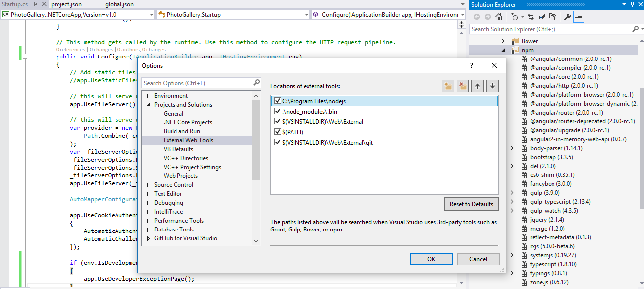Expand the Source Control options node
644x289 pixels.
(148, 185)
